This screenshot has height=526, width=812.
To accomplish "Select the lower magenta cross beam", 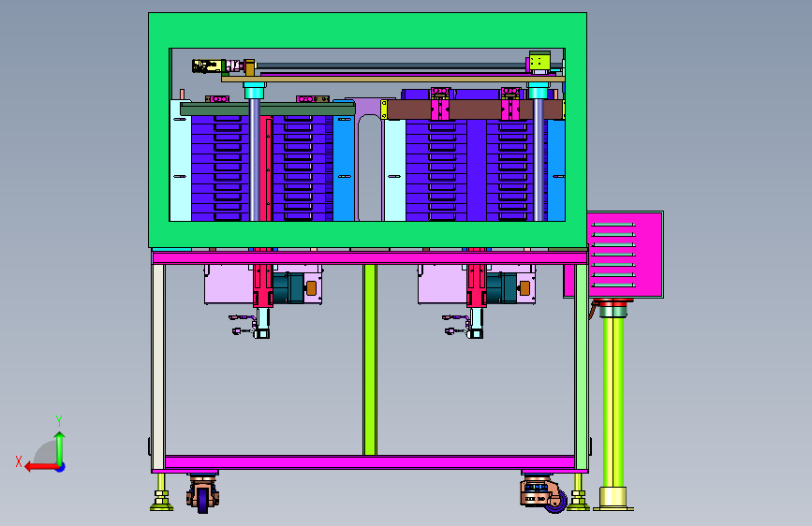I will [369, 461].
